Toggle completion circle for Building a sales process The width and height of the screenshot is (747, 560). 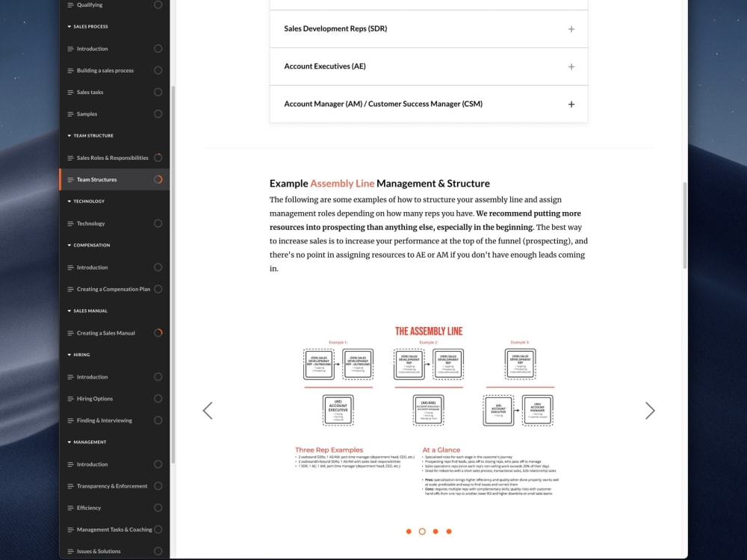[x=158, y=70]
